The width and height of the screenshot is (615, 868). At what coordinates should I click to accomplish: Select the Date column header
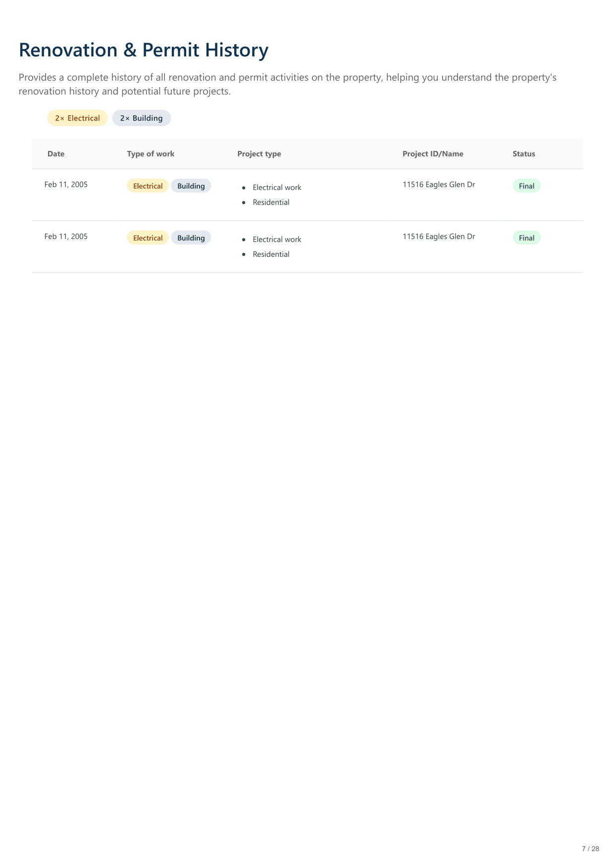tap(56, 154)
